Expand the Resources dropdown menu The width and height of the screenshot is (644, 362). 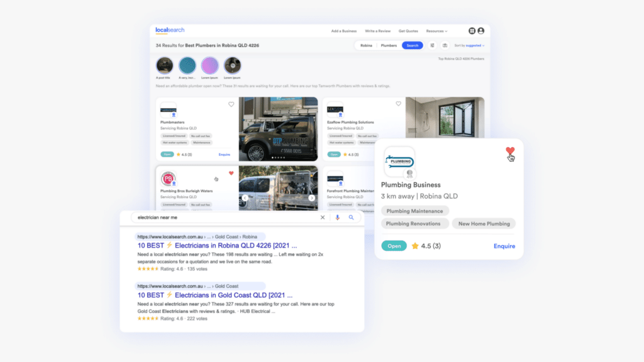point(436,31)
